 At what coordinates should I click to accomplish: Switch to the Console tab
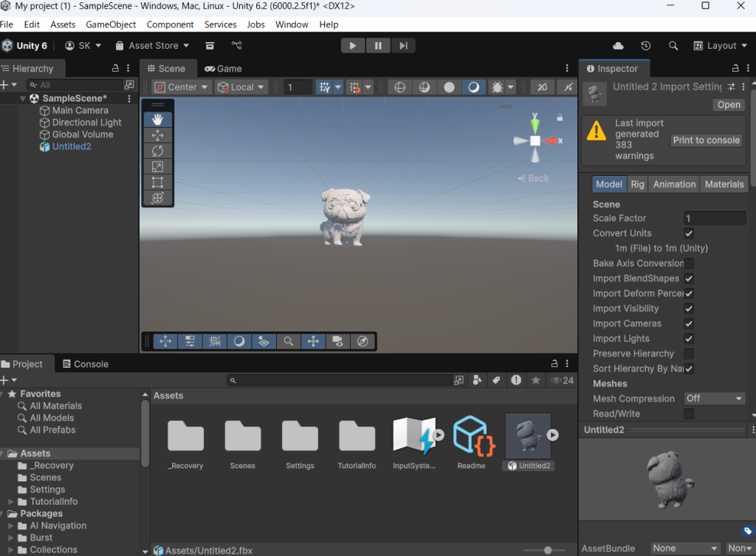(x=86, y=364)
